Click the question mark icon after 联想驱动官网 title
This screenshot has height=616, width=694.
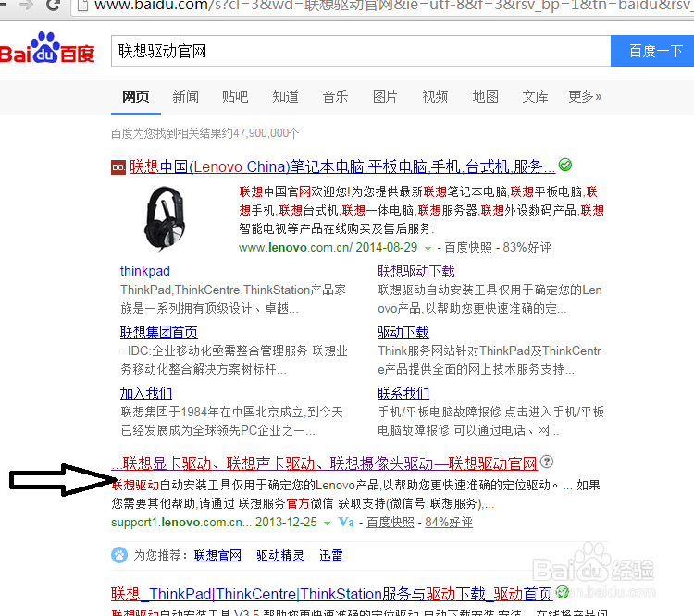point(547,462)
